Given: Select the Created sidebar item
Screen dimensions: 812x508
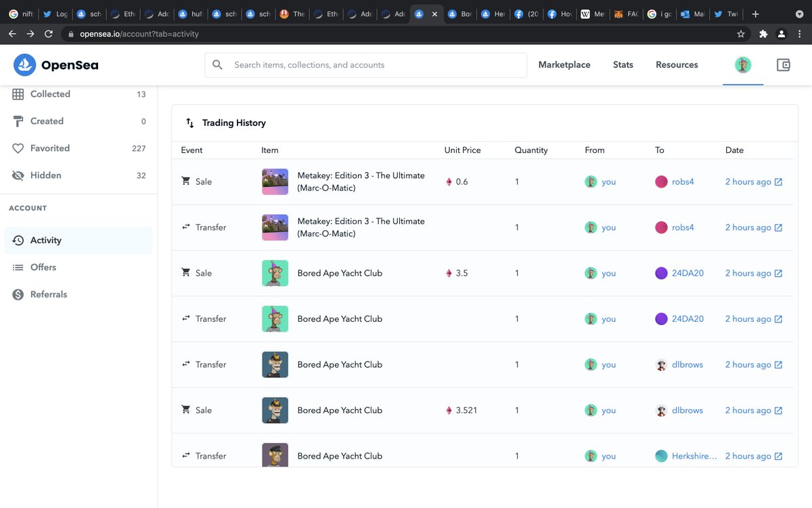Looking at the screenshot, I should [x=78, y=121].
